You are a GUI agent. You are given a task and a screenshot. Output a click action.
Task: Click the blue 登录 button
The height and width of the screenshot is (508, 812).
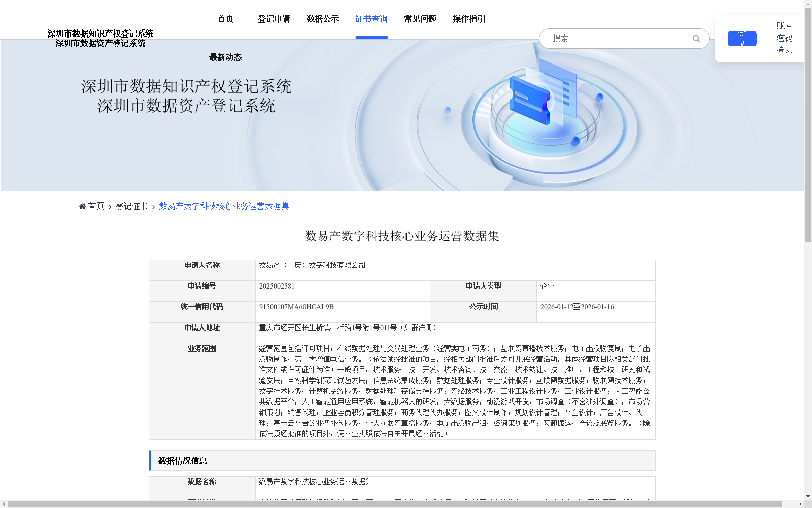(x=742, y=39)
